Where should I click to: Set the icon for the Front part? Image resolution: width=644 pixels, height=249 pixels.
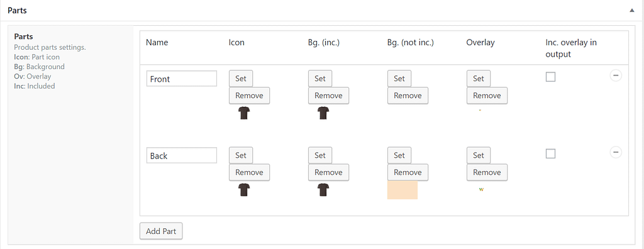241,79
